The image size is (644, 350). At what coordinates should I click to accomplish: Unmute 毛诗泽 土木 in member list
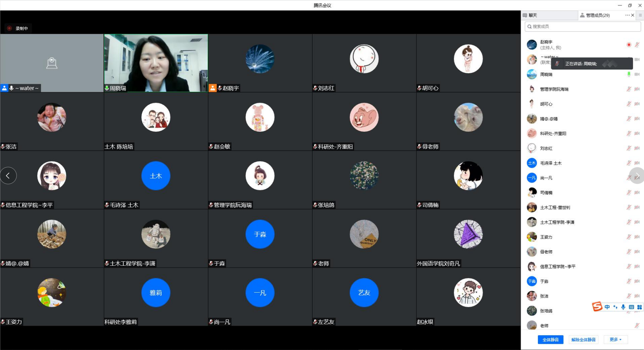[629, 163]
